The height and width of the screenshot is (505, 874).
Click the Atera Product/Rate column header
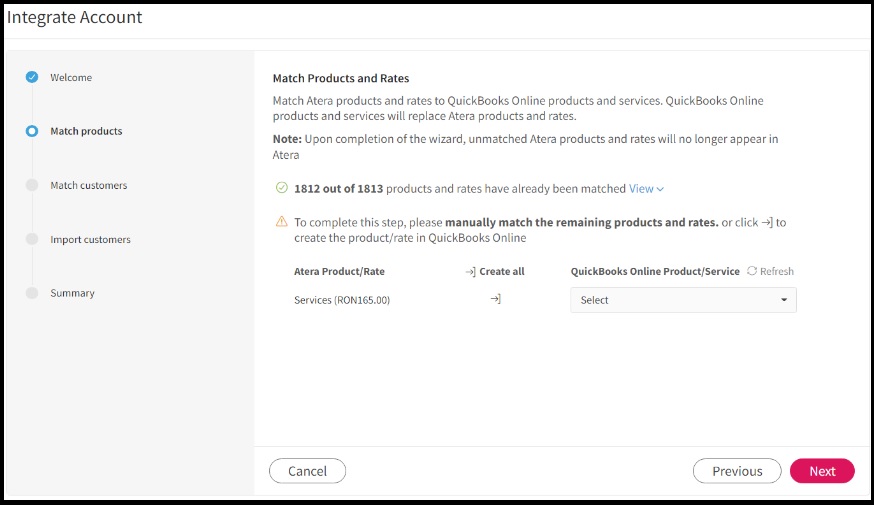[339, 271]
